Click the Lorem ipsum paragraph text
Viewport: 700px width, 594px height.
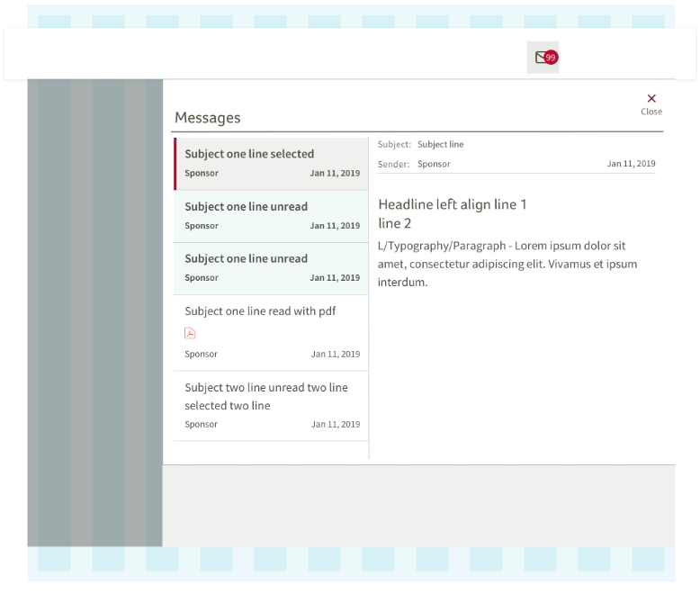click(x=507, y=264)
